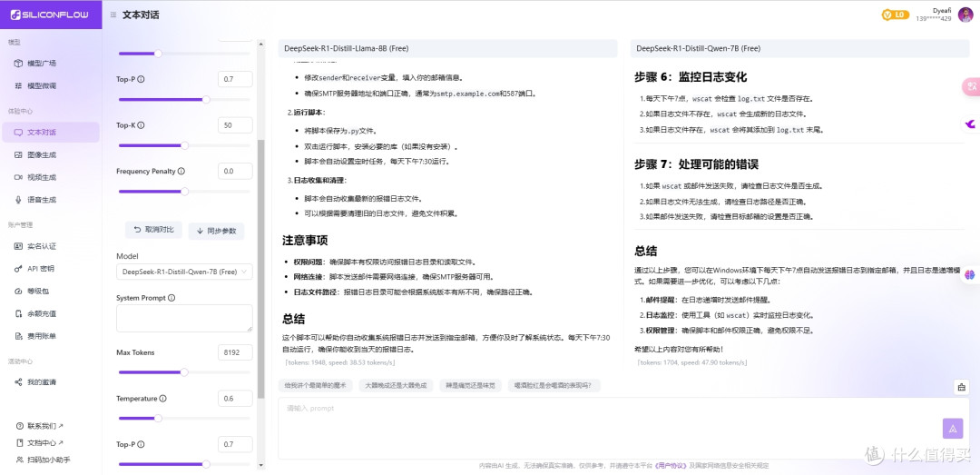Choose suggestion 大器晚成还是大器免成
The height and width of the screenshot is (475, 980).
point(396,385)
